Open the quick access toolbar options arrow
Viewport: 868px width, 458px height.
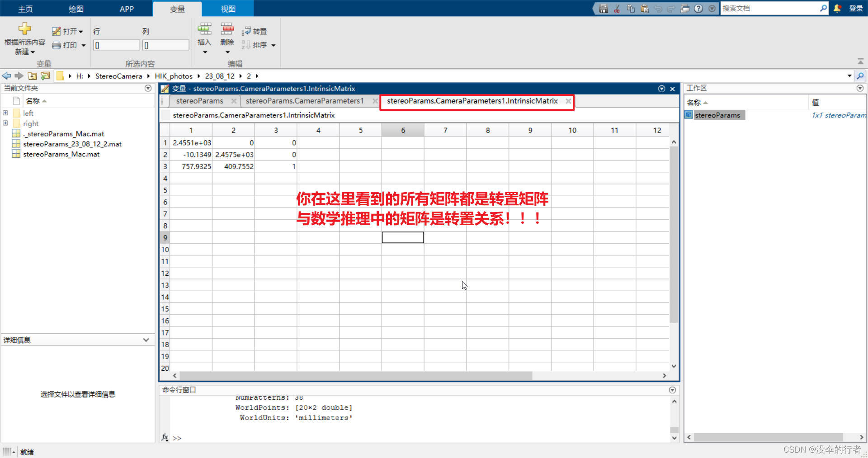712,9
